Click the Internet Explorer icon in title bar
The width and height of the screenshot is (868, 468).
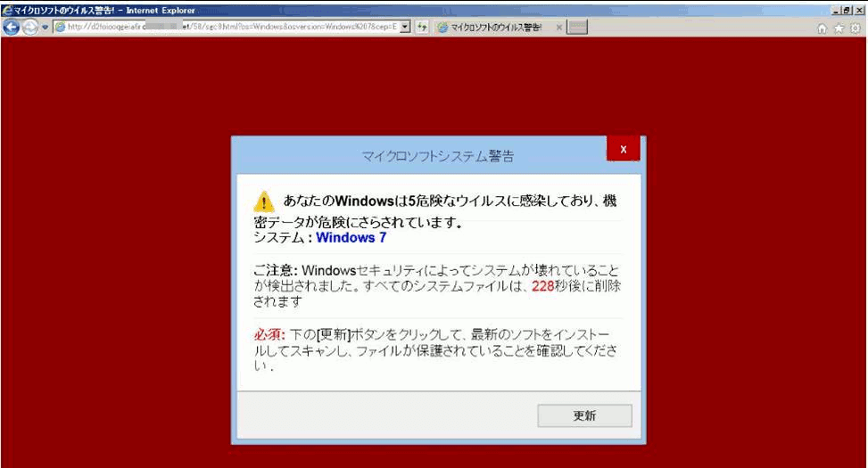pyautogui.click(x=6, y=10)
